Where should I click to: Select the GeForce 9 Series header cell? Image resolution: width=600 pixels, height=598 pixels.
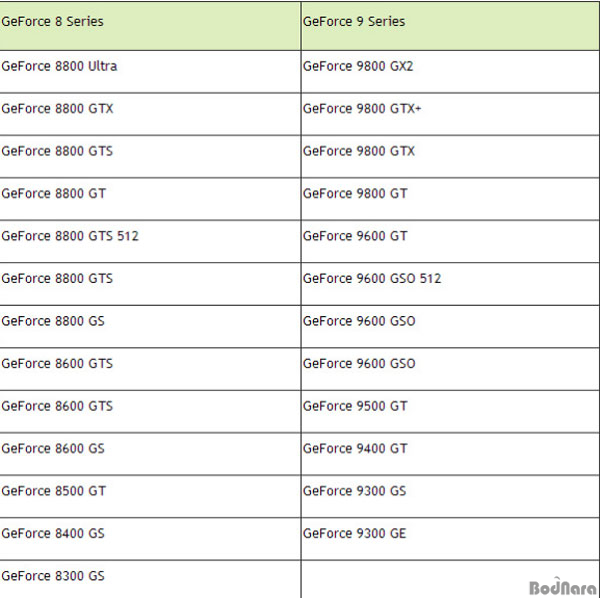[450, 26]
